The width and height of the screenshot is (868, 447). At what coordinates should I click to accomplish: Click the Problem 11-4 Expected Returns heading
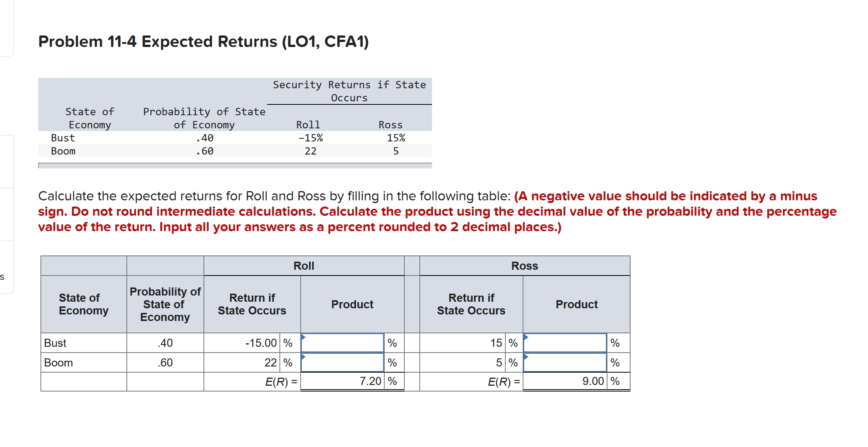click(203, 41)
